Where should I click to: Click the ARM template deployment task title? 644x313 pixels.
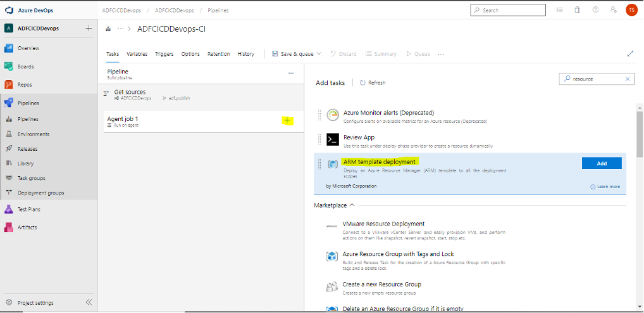tap(379, 162)
